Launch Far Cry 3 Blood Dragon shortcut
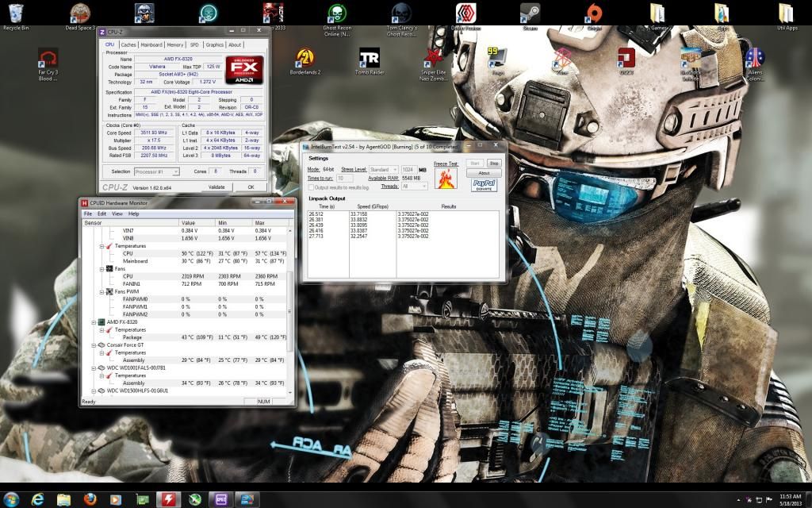Image resolution: width=812 pixels, height=508 pixels. pos(48,64)
